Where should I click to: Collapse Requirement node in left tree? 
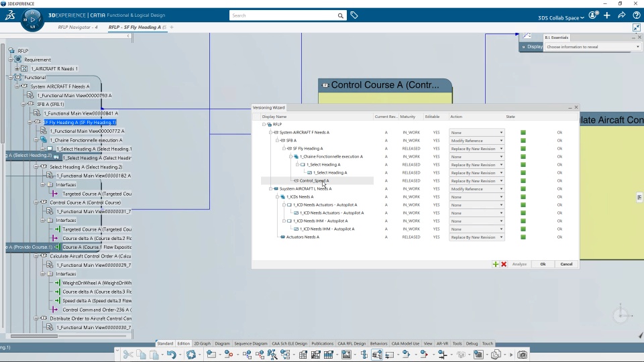(x=11, y=60)
